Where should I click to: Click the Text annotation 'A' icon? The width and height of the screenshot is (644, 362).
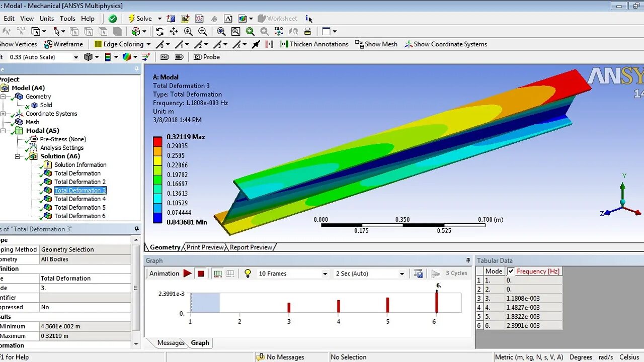(x=228, y=19)
